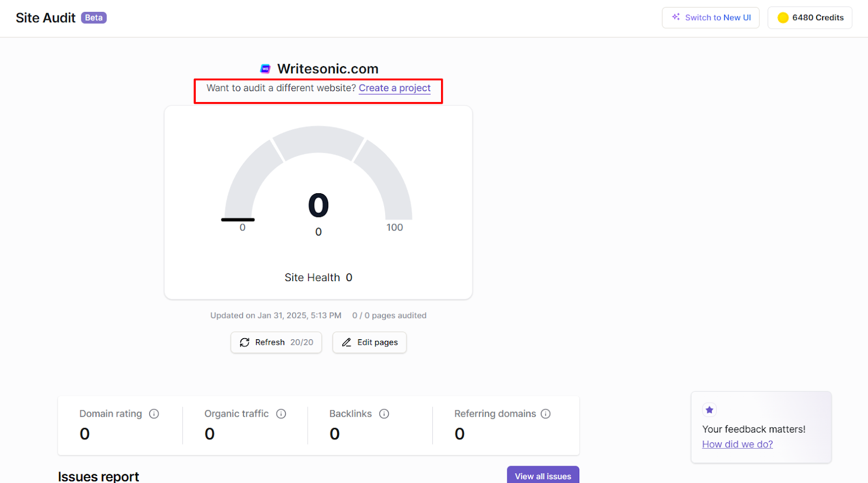Click the Site Health gauge chart
The width and height of the screenshot is (868, 483).
click(318, 174)
